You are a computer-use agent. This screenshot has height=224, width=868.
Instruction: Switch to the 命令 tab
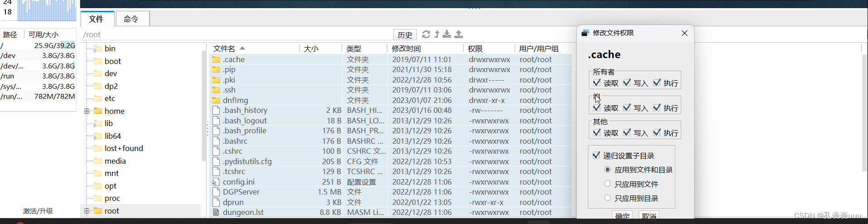pyautogui.click(x=132, y=19)
